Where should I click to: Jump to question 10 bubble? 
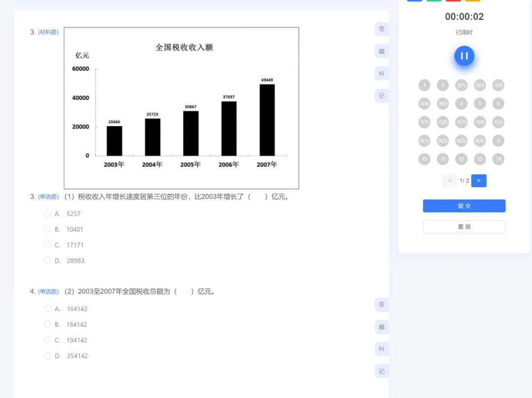(424, 159)
